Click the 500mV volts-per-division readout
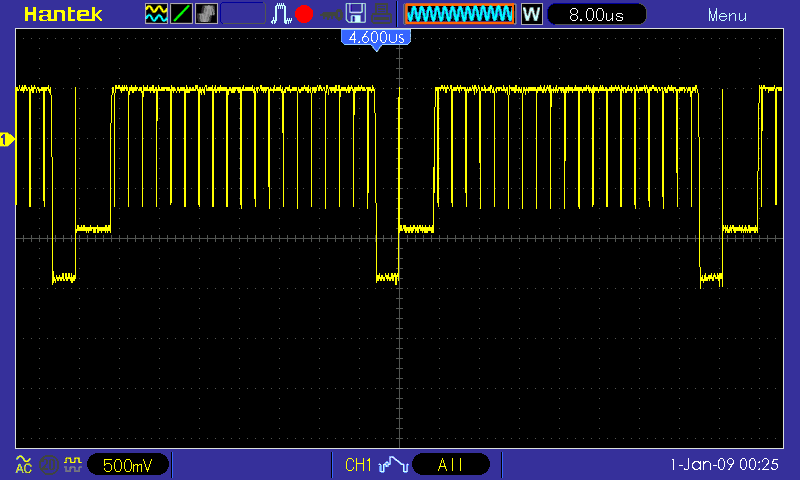This screenshot has height=480, width=800. [x=128, y=465]
